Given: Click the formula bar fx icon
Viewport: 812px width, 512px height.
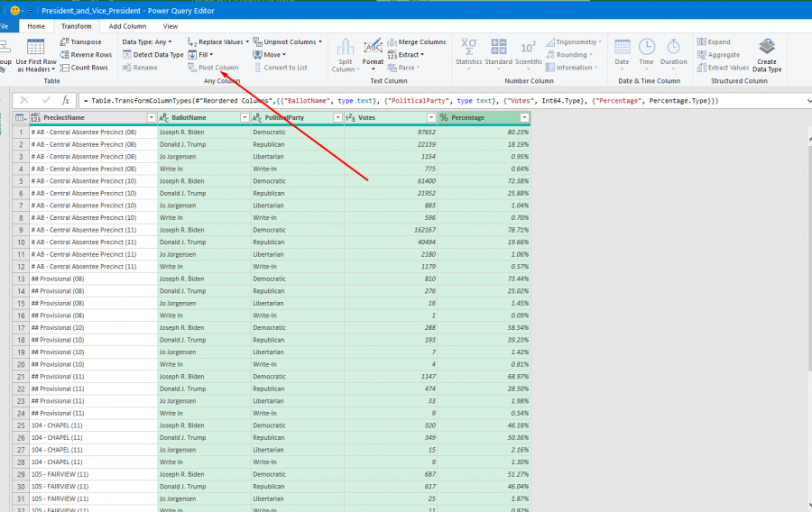Looking at the screenshot, I should (66, 101).
